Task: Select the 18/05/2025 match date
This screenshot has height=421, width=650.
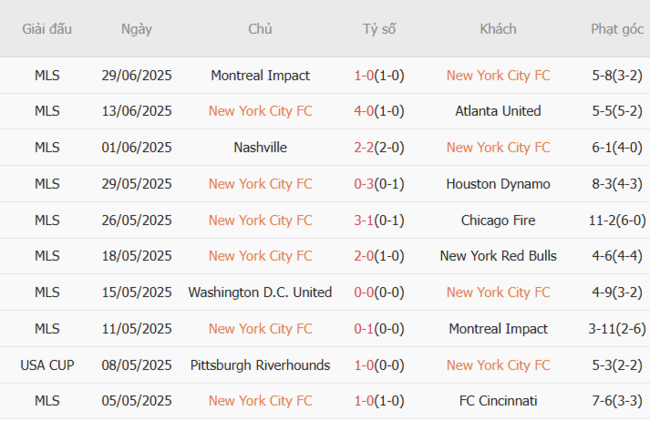Action: coord(137,256)
